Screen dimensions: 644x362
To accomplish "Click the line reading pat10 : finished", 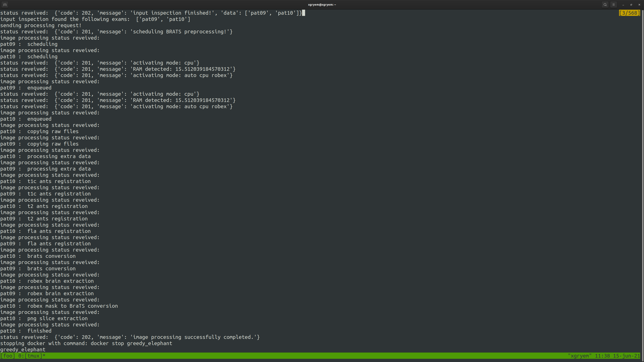I will (x=26, y=331).
